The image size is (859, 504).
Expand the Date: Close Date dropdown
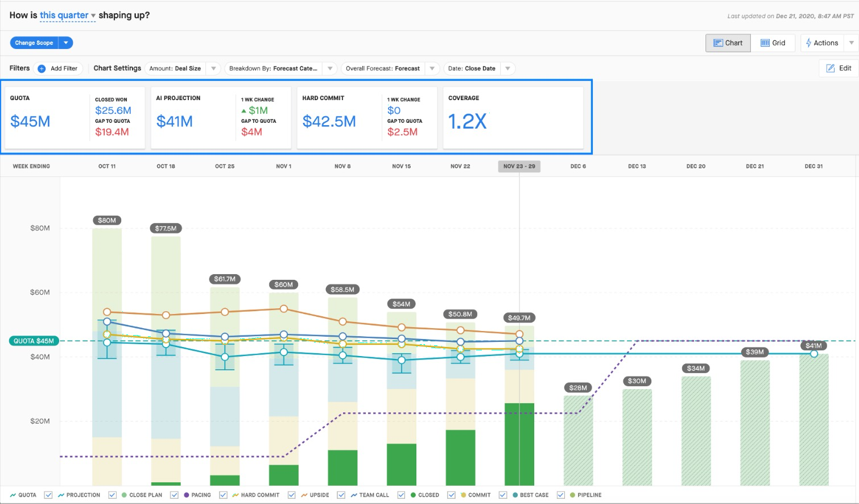tap(507, 68)
